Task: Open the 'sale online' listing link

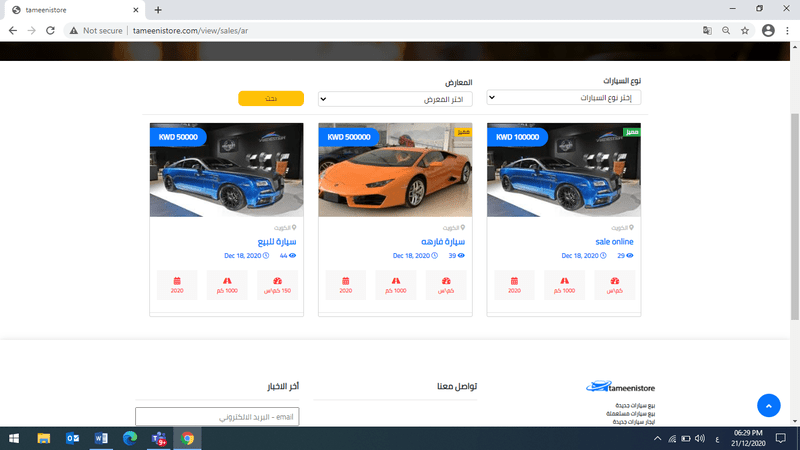Action: tap(614, 242)
